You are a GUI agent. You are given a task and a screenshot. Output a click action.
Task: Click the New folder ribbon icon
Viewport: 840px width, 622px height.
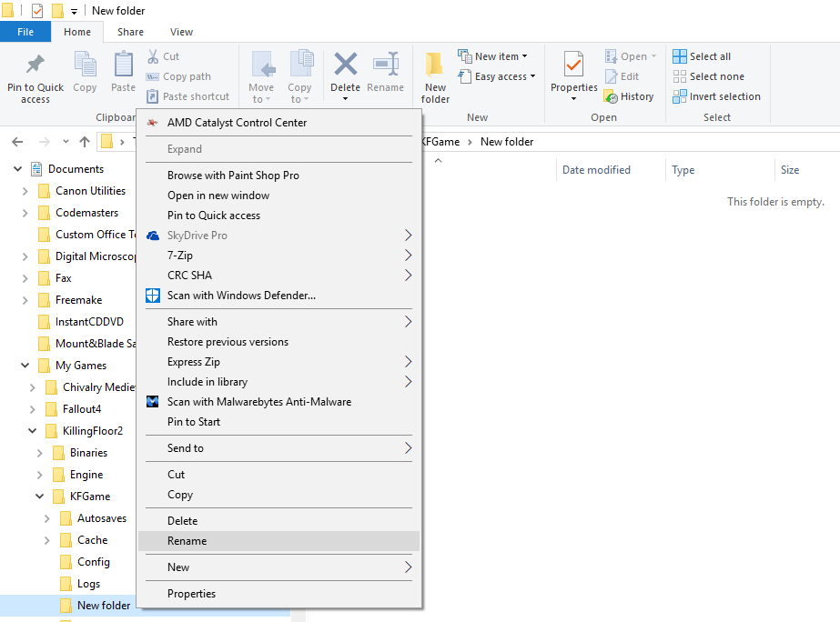click(434, 65)
